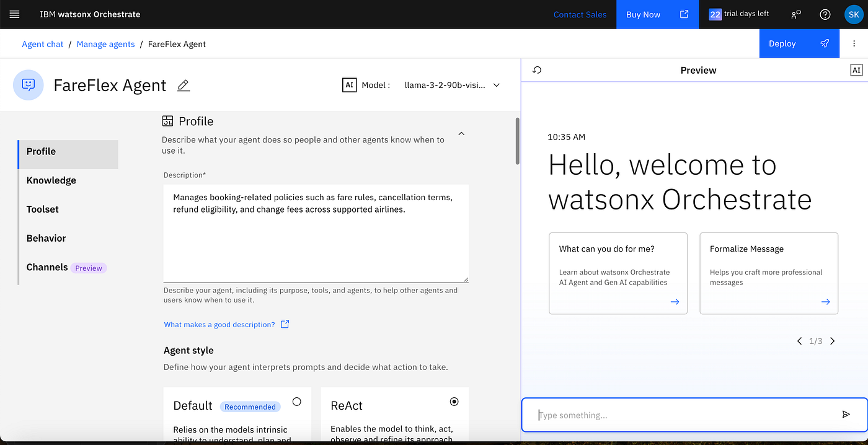868x445 pixels.
Task: Open the Model selection dropdown
Action: 452,85
